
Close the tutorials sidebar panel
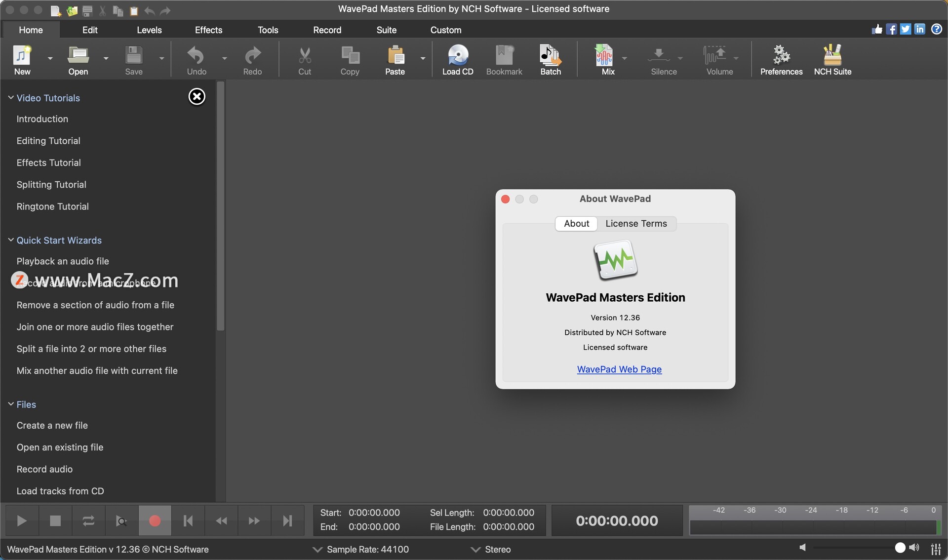[197, 97]
